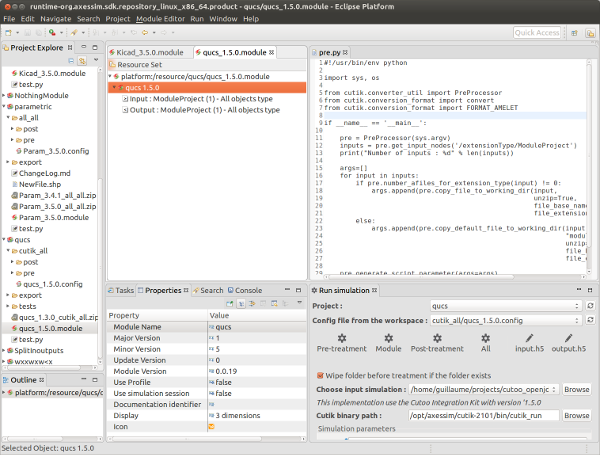600x455 pixels.
Task: Open Config file combo cutik_all/qucs_1.5.0.config
Action: tap(506, 320)
